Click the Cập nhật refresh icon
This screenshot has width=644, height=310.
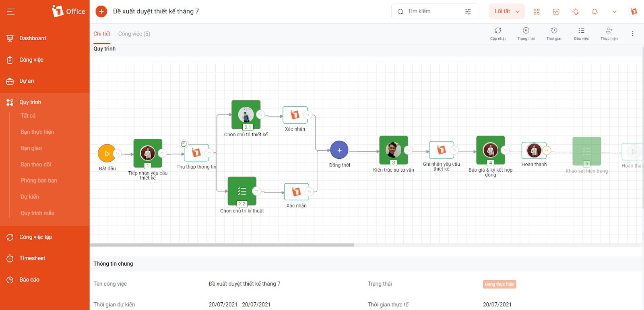(x=498, y=31)
